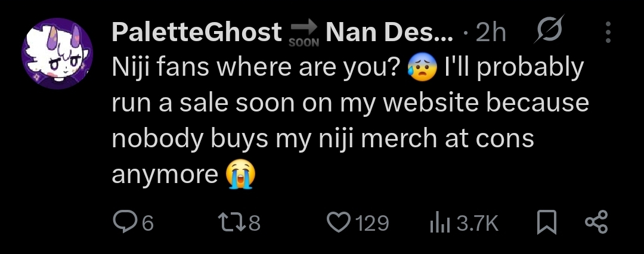The image size is (644, 254).
Task: Click the 3.7K views count
Action: pyautogui.click(x=478, y=224)
